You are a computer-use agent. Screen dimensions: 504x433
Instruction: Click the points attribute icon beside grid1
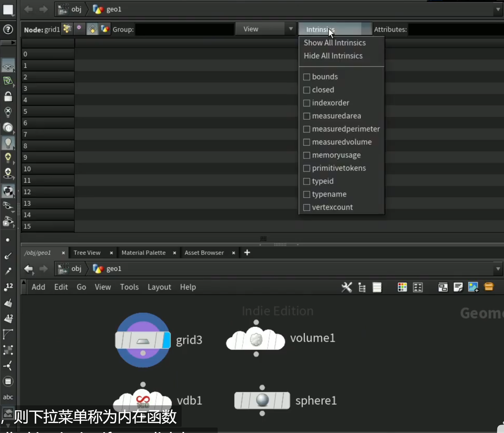(67, 29)
